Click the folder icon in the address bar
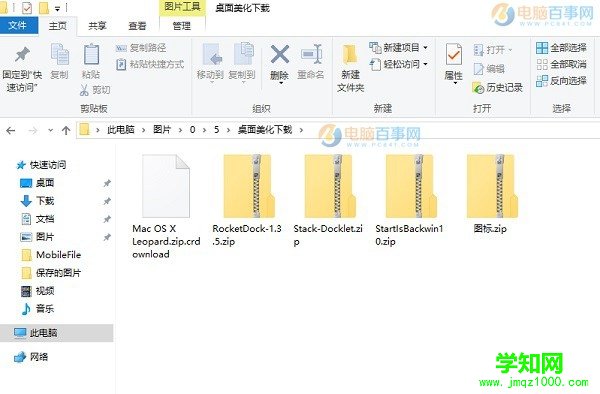Screen dimensions: 600x394 (85, 130)
